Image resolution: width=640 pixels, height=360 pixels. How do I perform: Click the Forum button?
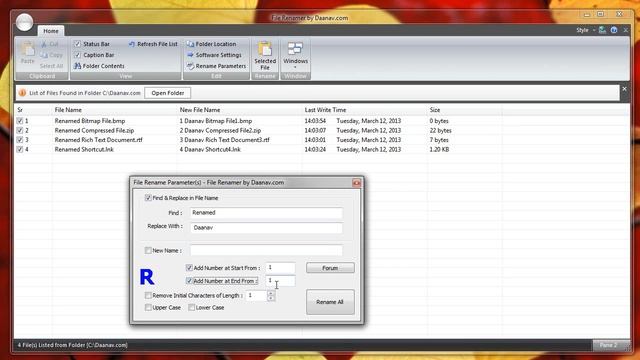point(330,268)
